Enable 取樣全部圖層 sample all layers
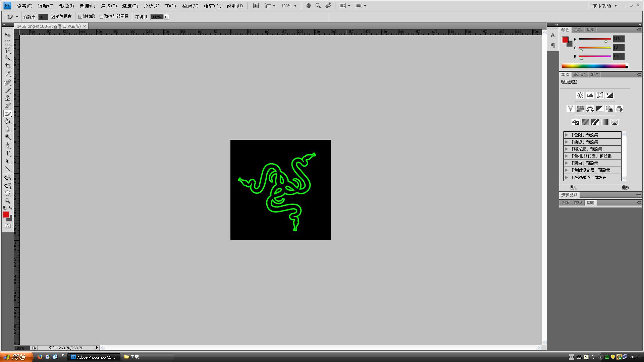 (x=102, y=17)
